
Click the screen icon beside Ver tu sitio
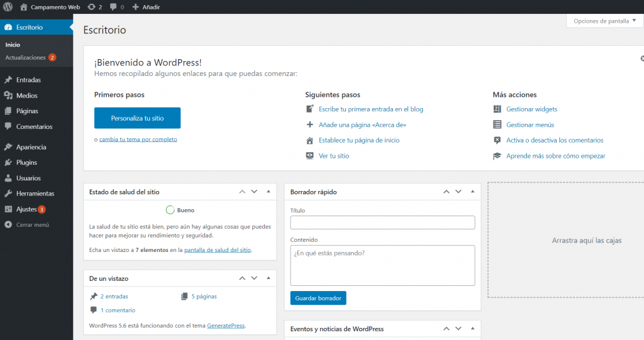click(x=309, y=156)
